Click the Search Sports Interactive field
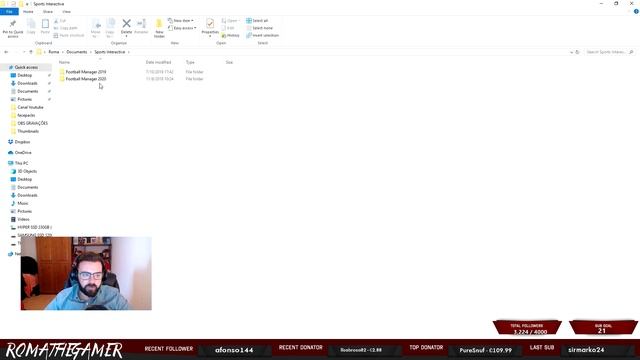640x360 pixels. coord(609,52)
